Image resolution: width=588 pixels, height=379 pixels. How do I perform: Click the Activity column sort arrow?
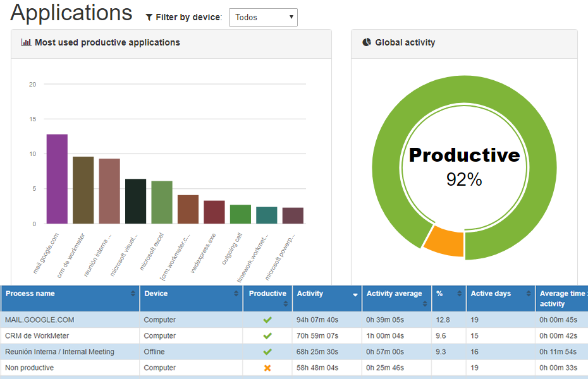tap(355, 294)
